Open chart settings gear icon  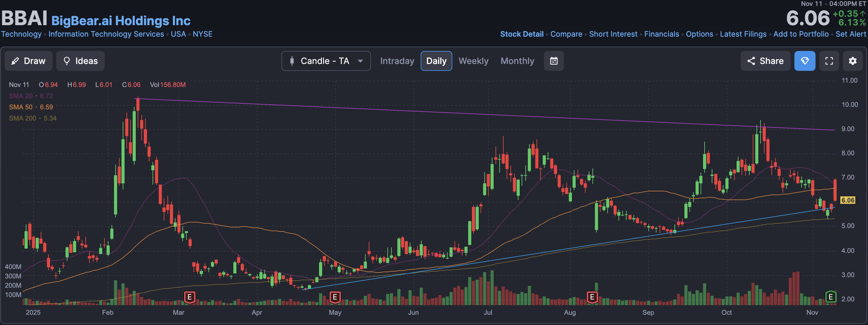(x=852, y=61)
